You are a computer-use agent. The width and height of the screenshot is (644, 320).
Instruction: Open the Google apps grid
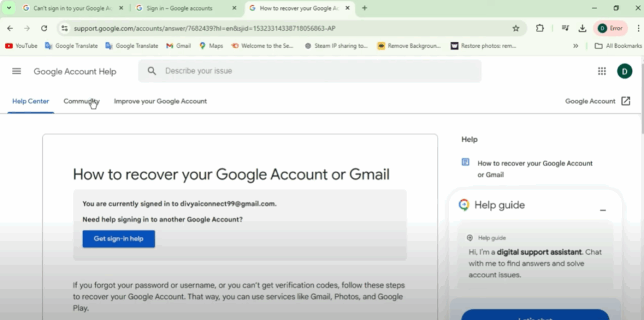602,71
